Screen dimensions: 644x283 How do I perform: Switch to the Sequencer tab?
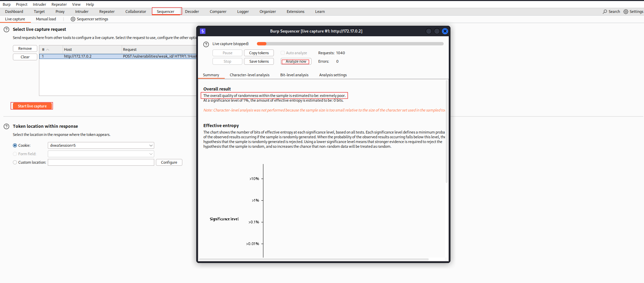[x=165, y=12]
